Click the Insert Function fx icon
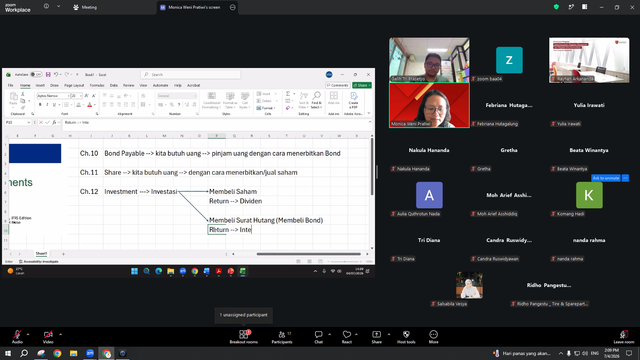640x360 pixels. pyautogui.click(x=54, y=122)
